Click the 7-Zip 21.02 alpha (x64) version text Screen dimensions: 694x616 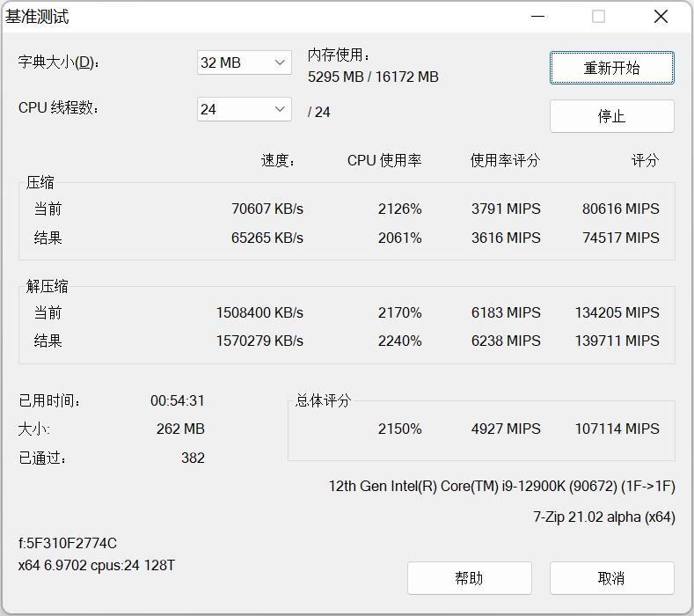tap(604, 517)
